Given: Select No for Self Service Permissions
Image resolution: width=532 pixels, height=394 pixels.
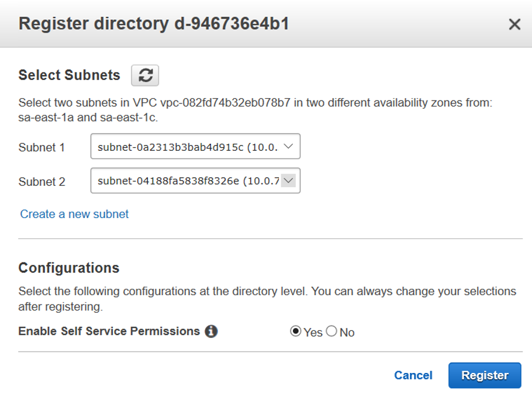Looking at the screenshot, I should [x=331, y=331].
